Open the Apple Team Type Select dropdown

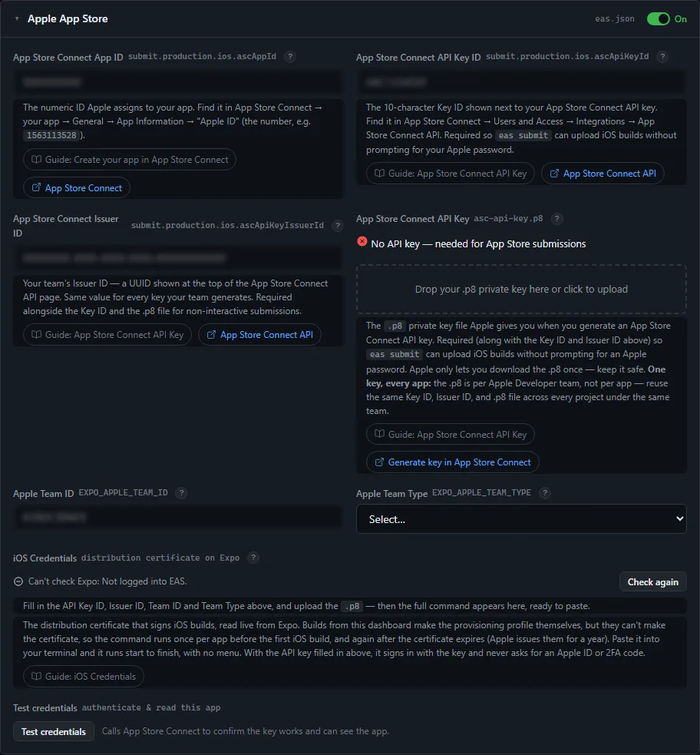521,519
